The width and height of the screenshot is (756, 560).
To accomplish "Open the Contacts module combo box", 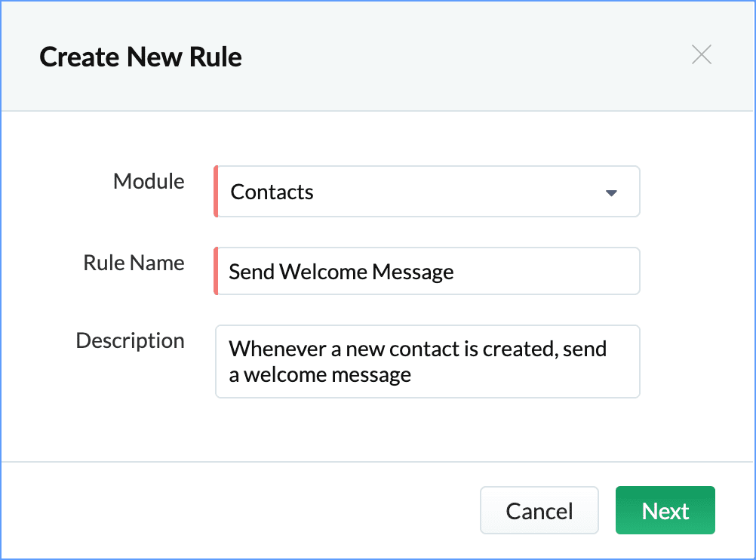I will click(427, 192).
